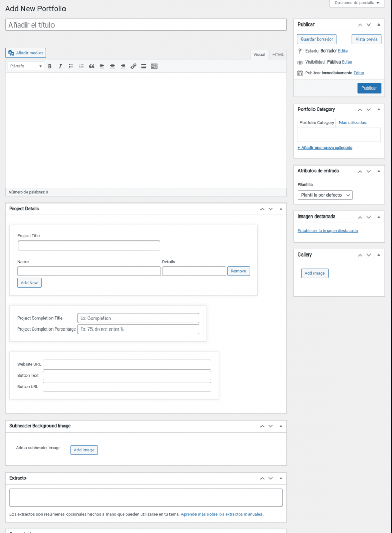The width and height of the screenshot is (392, 533).
Task: Move Imagen destacada panel up
Action: coord(360,217)
